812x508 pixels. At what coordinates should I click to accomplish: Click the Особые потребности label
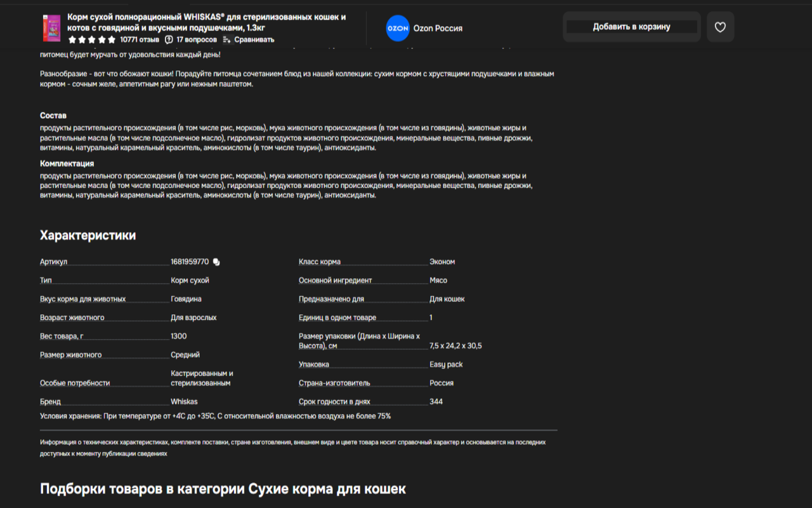(x=75, y=383)
